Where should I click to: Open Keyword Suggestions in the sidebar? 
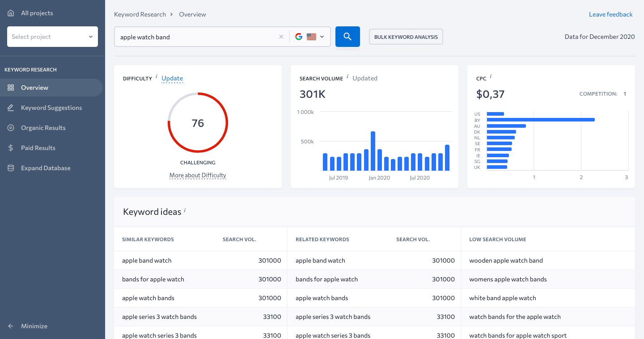(x=51, y=108)
